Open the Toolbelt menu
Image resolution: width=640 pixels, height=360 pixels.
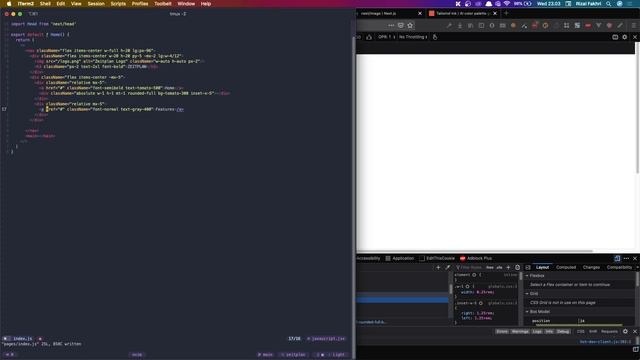pos(162,4)
